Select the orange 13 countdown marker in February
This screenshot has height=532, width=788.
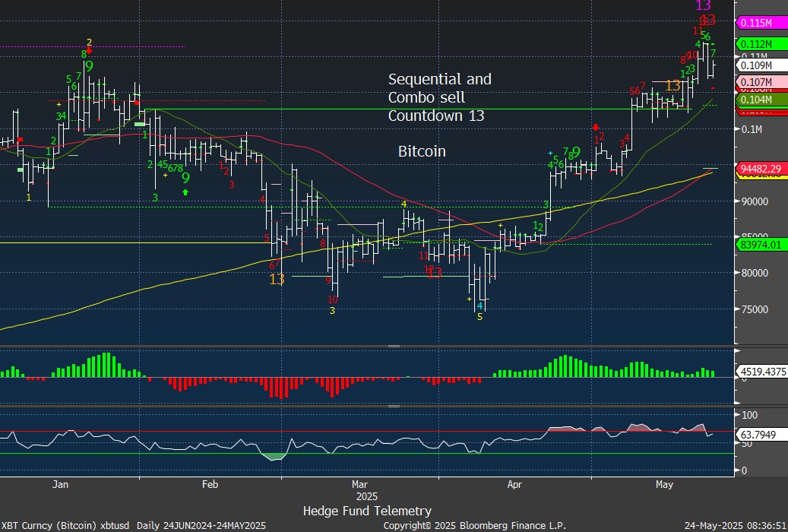point(277,279)
